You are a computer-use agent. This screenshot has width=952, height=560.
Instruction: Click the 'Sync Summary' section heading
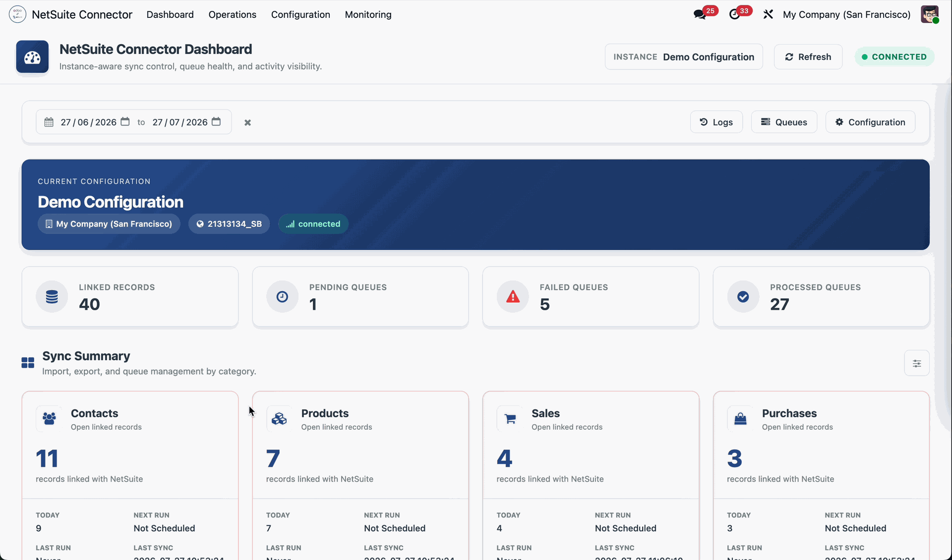click(x=86, y=356)
